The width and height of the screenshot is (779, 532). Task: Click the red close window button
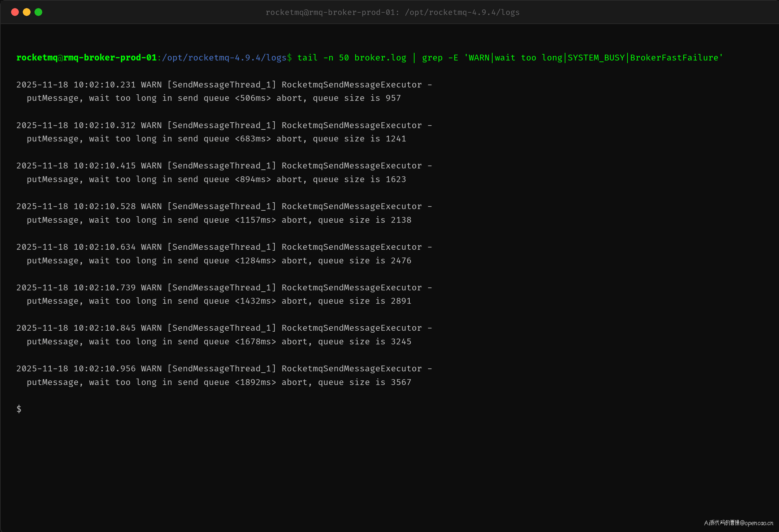(15, 12)
